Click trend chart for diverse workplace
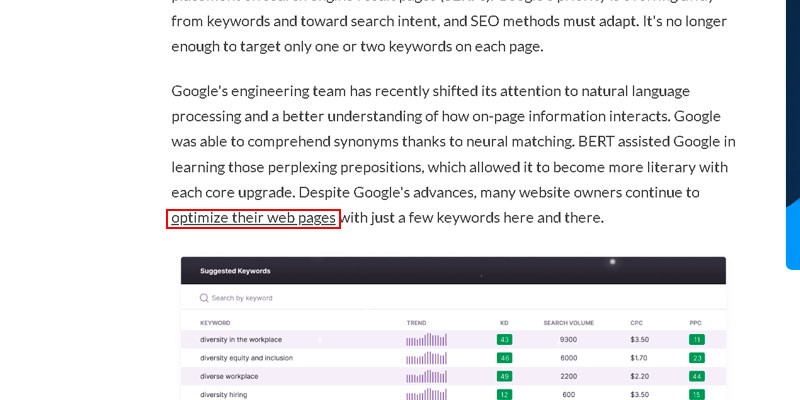Viewport: 800px width, 400px height. [427, 377]
